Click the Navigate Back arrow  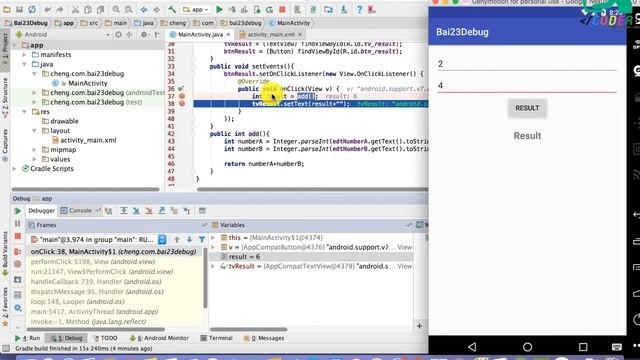[144, 9]
